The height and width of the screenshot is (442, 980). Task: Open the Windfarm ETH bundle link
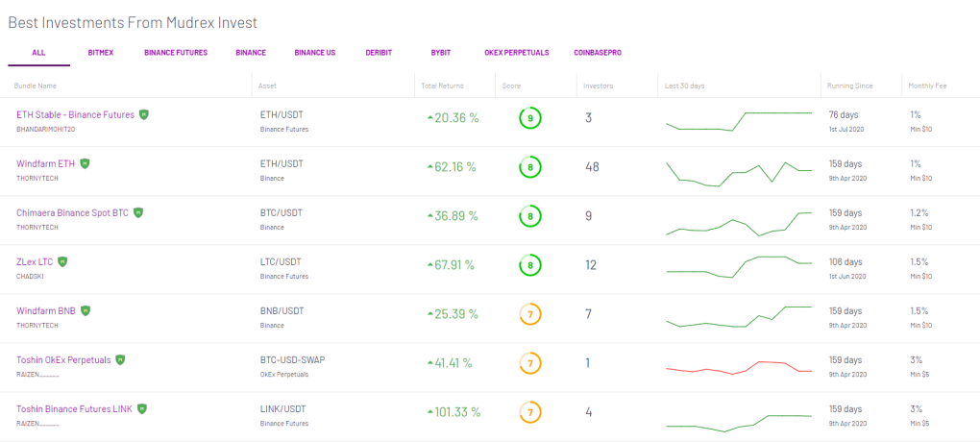tap(45, 163)
